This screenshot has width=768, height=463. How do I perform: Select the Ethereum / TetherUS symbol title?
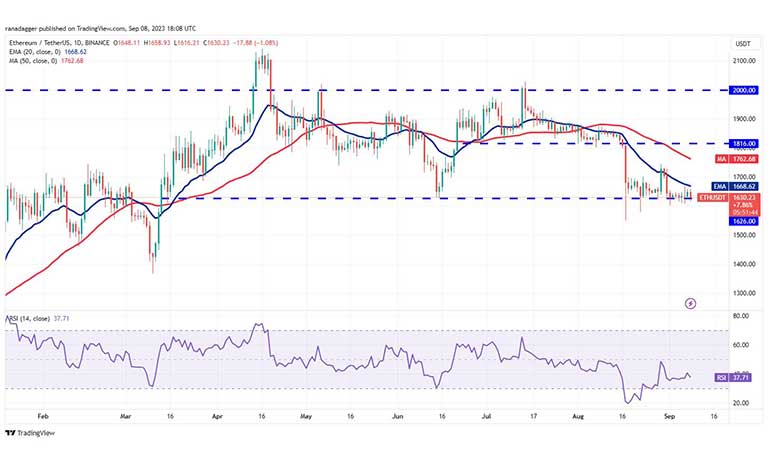(x=59, y=43)
